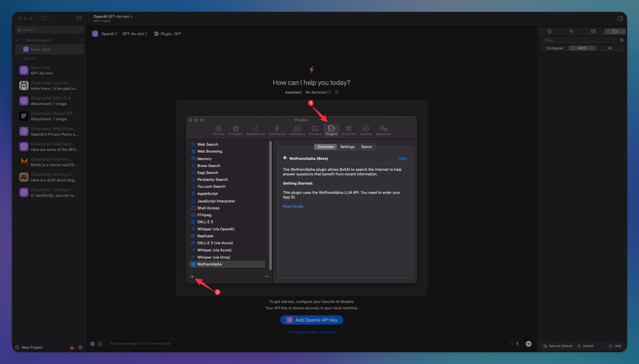Switch plugin filter to Configured
The height and width of the screenshot is (364, 639).
(x=554, y=48)
